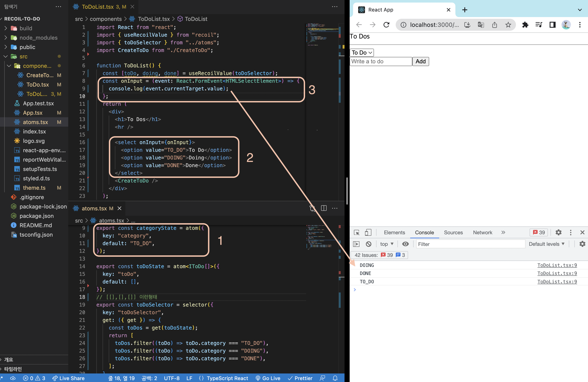Click the Chrome extensions puzzle icon

(x=525, y=25)
